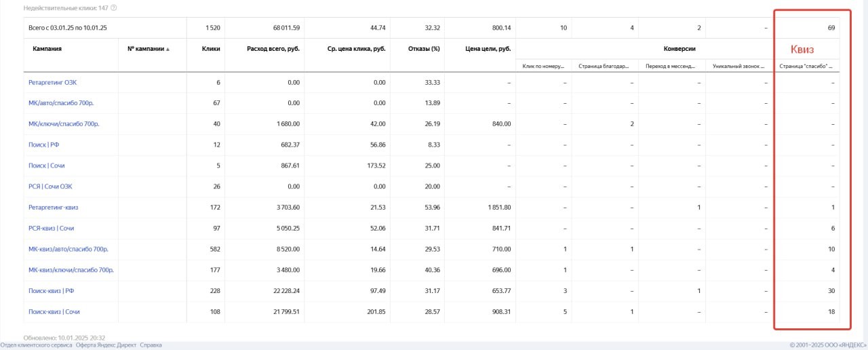Click the Клики column header

click(211, 49)
